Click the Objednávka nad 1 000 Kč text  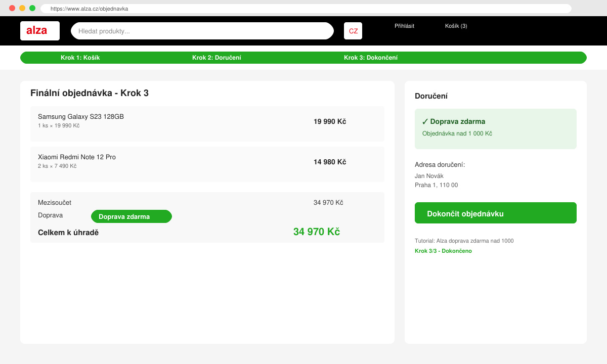(457, 133)
